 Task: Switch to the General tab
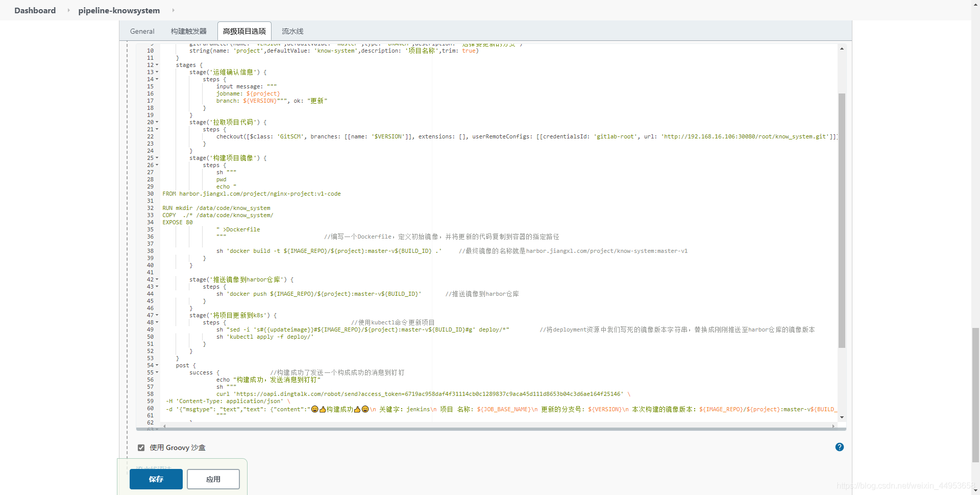click(x=142, y=31)
